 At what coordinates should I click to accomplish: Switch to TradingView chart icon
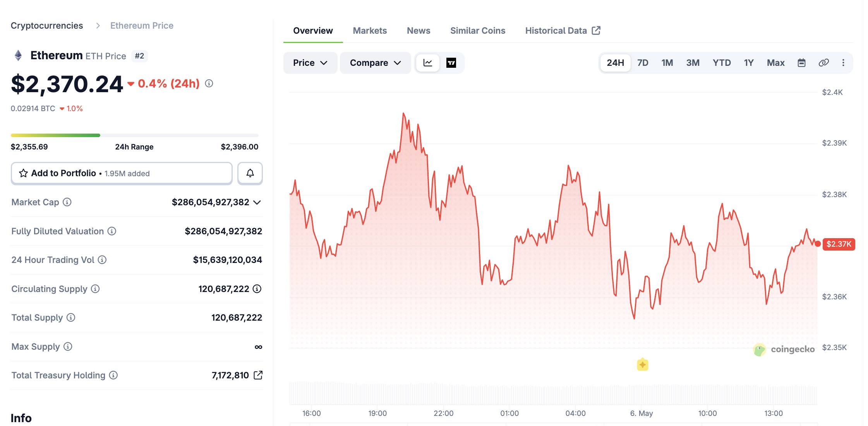(x=451, y=63)
